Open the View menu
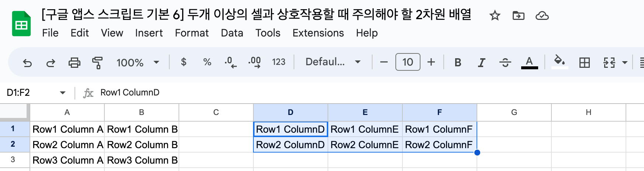This screenshot has height=171, width=644. click(112, 33)
